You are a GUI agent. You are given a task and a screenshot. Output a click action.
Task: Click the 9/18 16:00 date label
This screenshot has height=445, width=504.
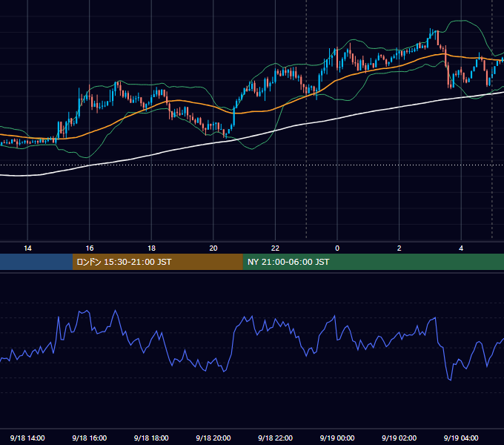pos(90,438)
